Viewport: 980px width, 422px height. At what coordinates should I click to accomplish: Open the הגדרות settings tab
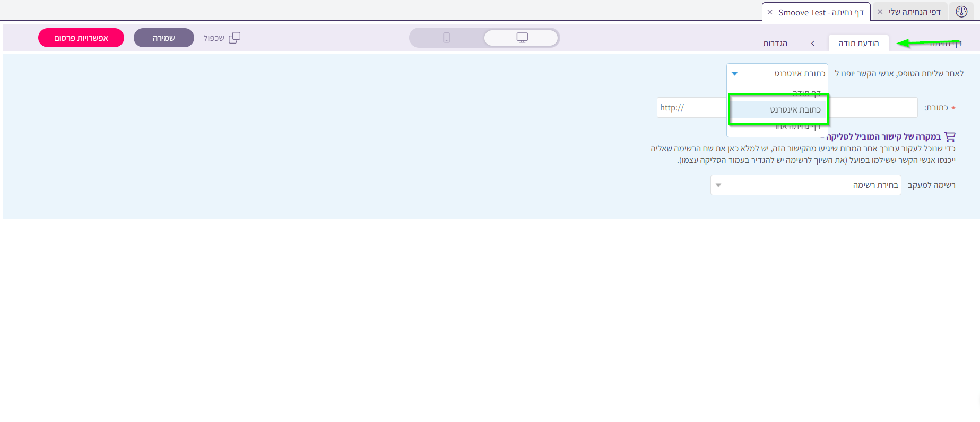[x=775, y=44]
